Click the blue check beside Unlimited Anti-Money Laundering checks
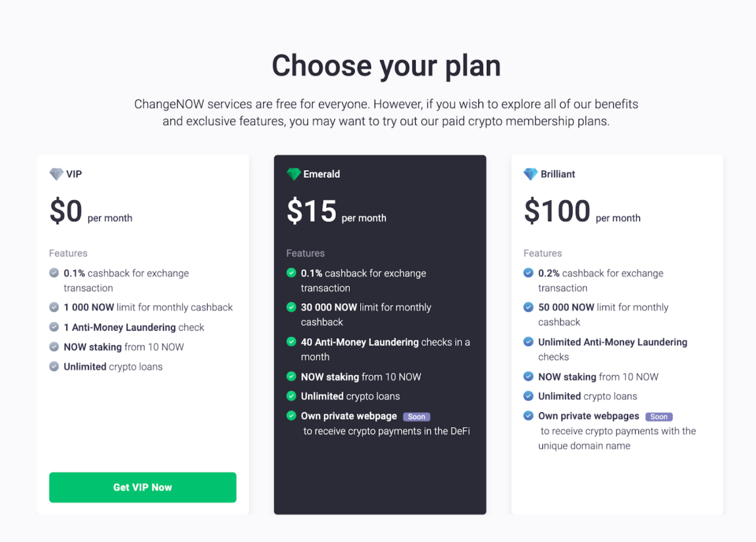Image resolution: width=756 pixels, height=542 pixels. click(528, 342)
